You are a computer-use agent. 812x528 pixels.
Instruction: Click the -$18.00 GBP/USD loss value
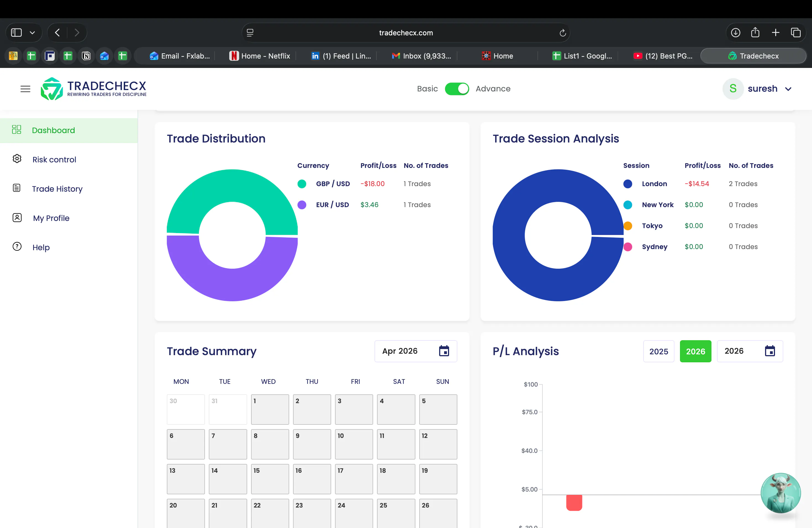pyautogui.click(x=373, y=184)
